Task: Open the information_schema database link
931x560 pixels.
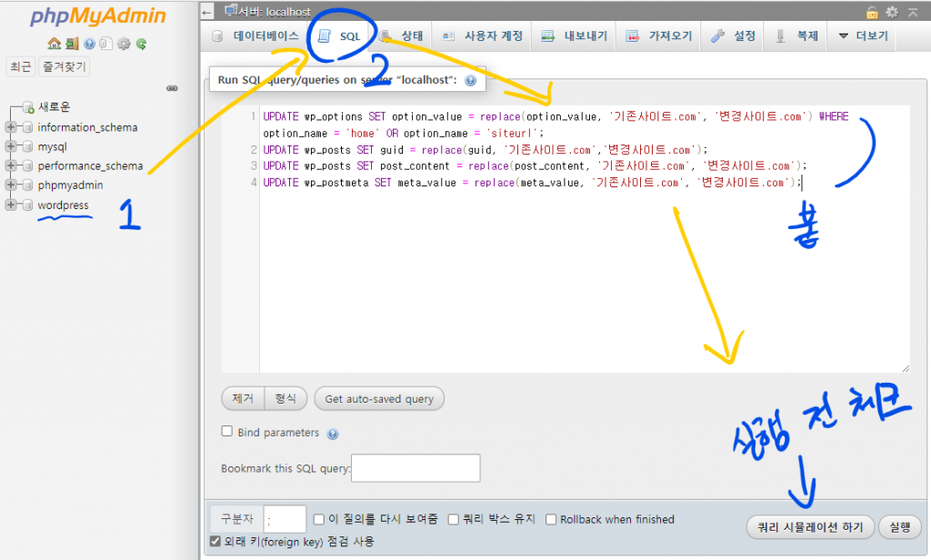Action: click(x=88, y=127)
